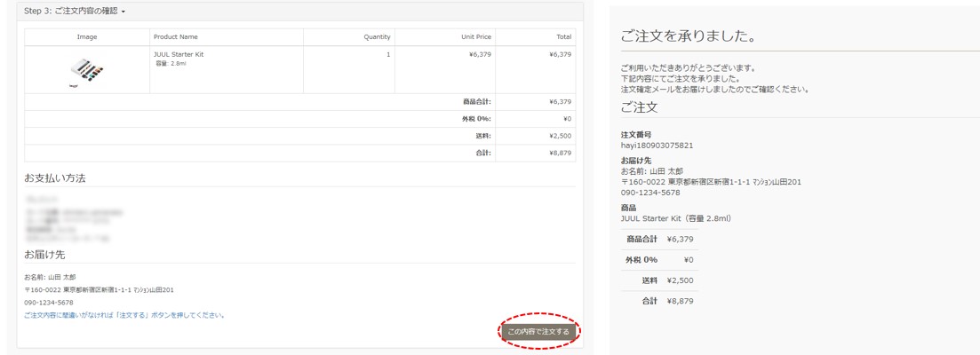The image size is (980, 355).
Task: Click the お届け先 heading in order review
Action: (x=44, y=255)
